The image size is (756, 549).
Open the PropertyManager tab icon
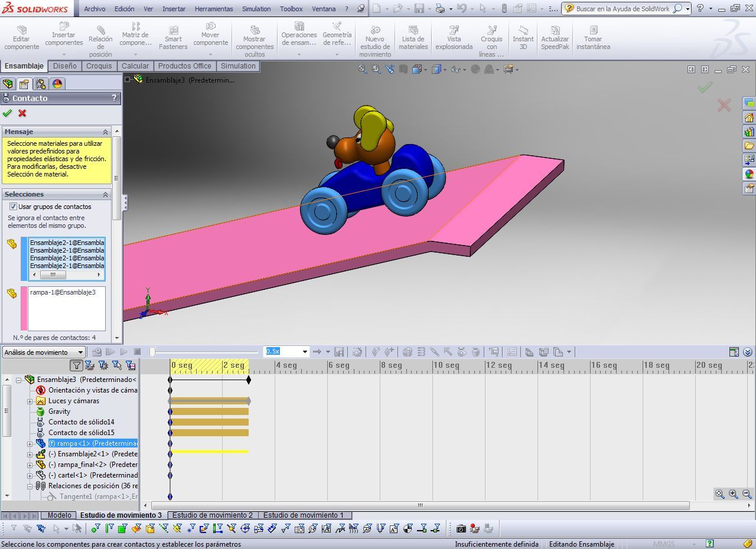(x=24, y=84)
